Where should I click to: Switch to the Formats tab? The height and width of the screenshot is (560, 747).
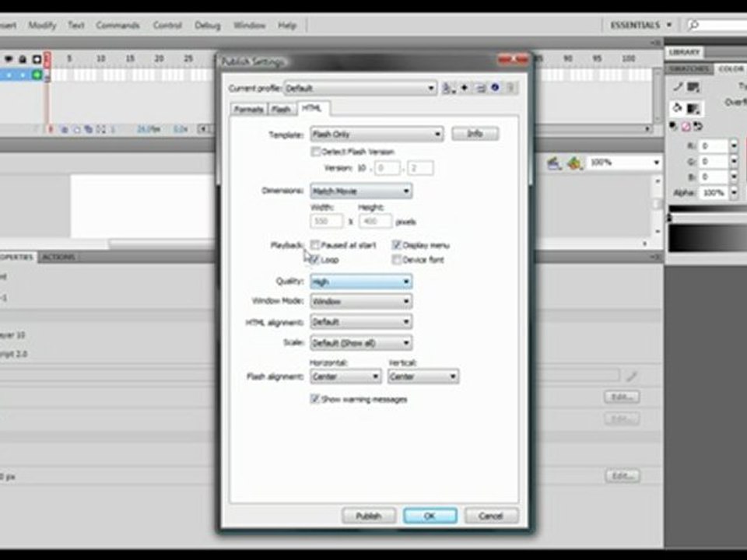(249, 109)
